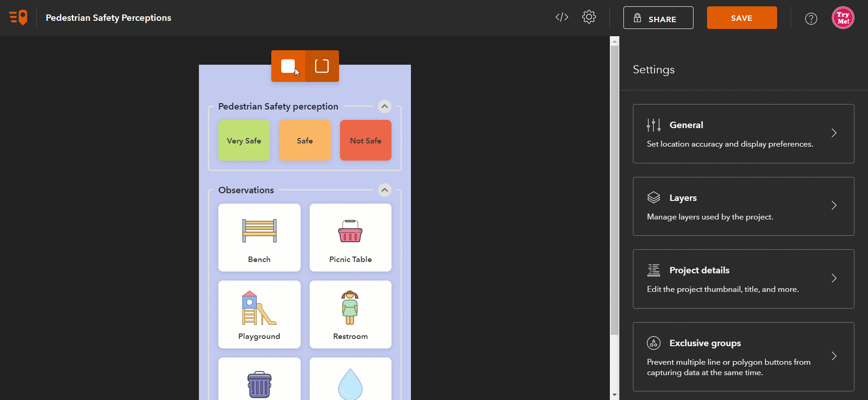This screenshot has width=868, height=400.
Task: Collapse the Observations group
Action: (385, 190)
